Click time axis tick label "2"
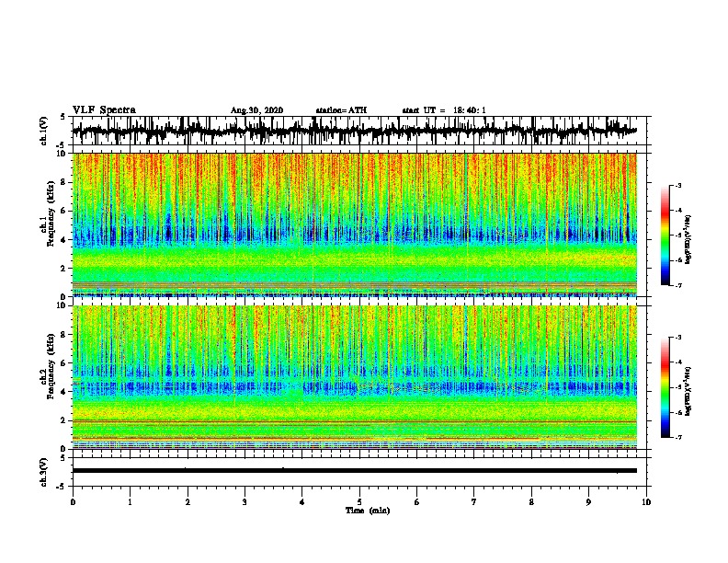This screenshot has height=563, width=728. 188,502
